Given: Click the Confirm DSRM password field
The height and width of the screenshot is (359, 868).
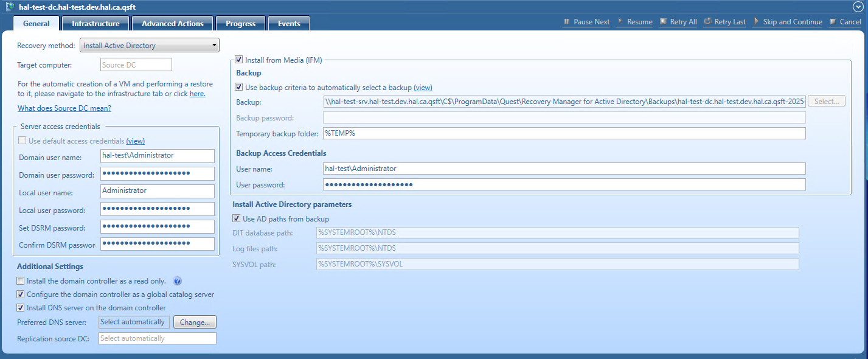Looking at the screenshot, I should click(157, 244).
